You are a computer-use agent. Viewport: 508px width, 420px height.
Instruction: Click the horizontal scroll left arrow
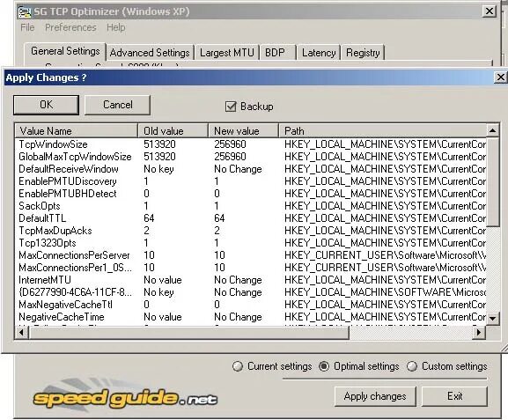click(x=22, y=333)
